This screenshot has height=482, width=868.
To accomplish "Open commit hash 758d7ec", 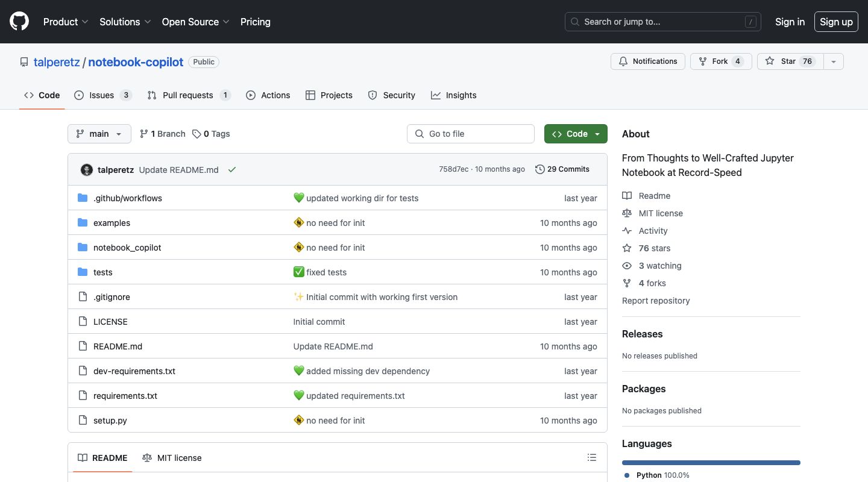I will pyautogui.click(x=454, y=169).
